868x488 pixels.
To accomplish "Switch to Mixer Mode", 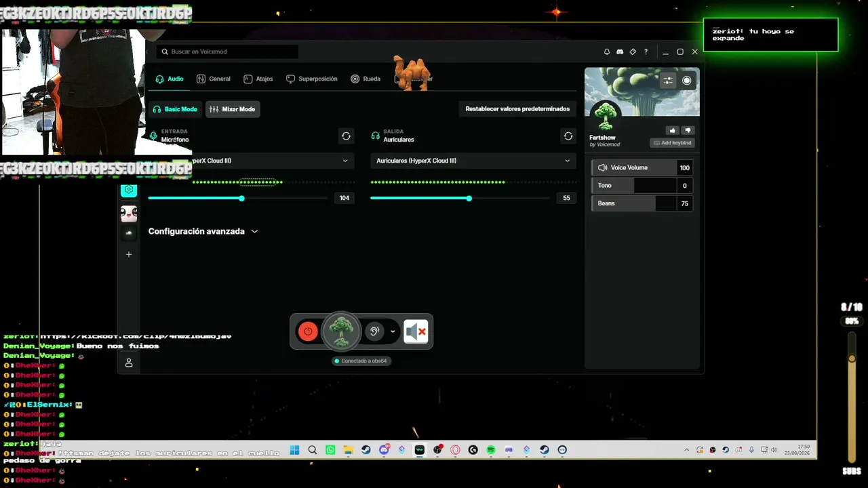I will click(233, 109).
